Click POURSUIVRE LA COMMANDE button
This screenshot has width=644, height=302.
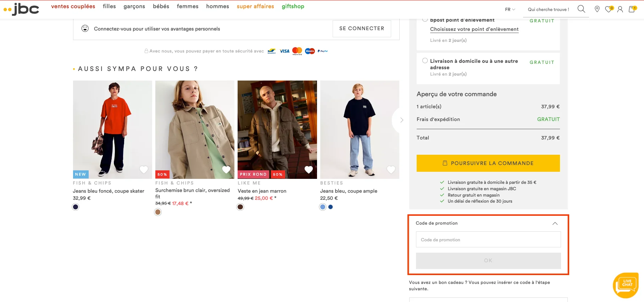pyautogui.click(x=488, y=163)
